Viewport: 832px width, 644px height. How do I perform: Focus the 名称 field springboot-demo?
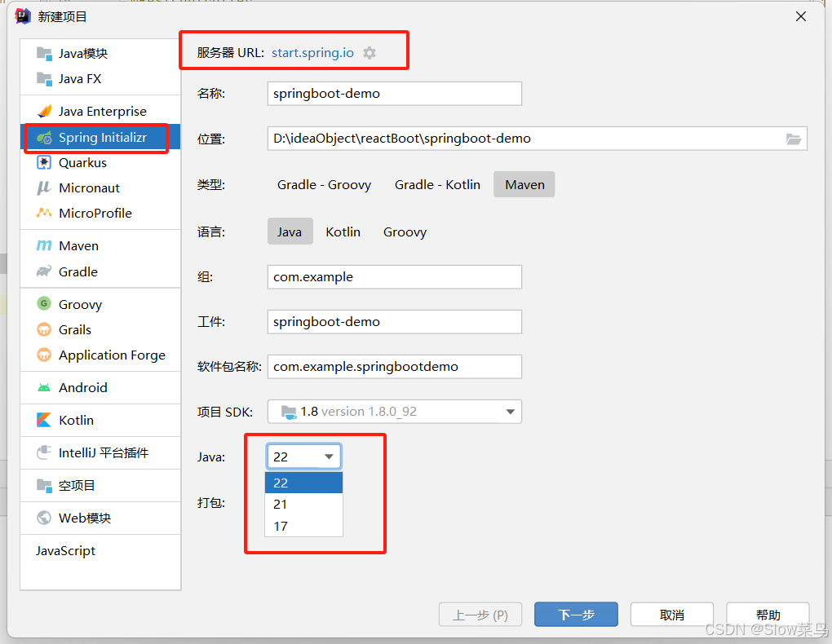click(394, 94)
